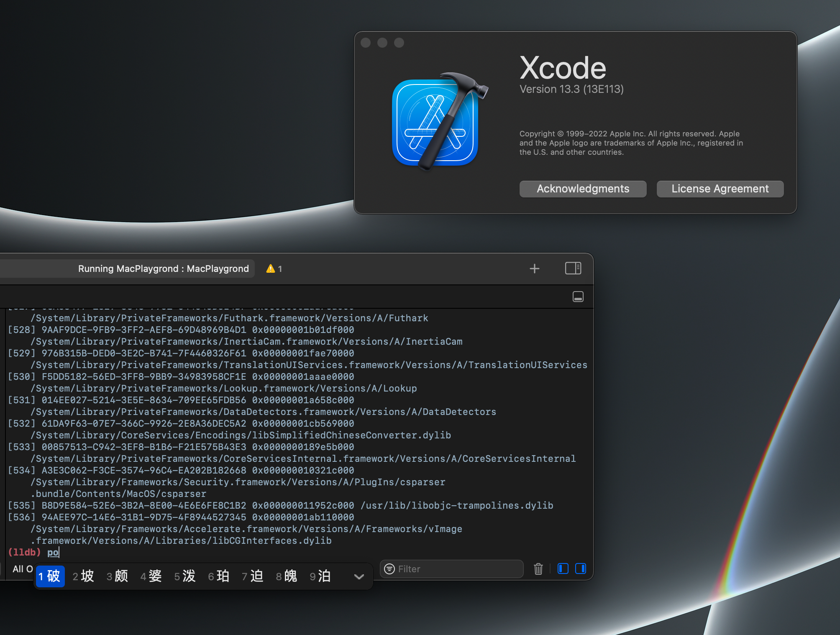Open the All Output dropdown

[22, 569]
